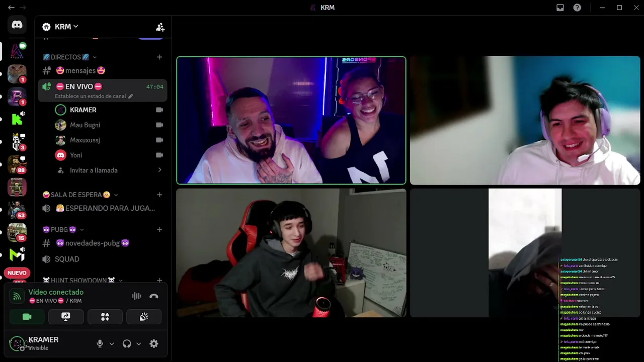Start an activity
644x362 pixels.
coord(105,317)
